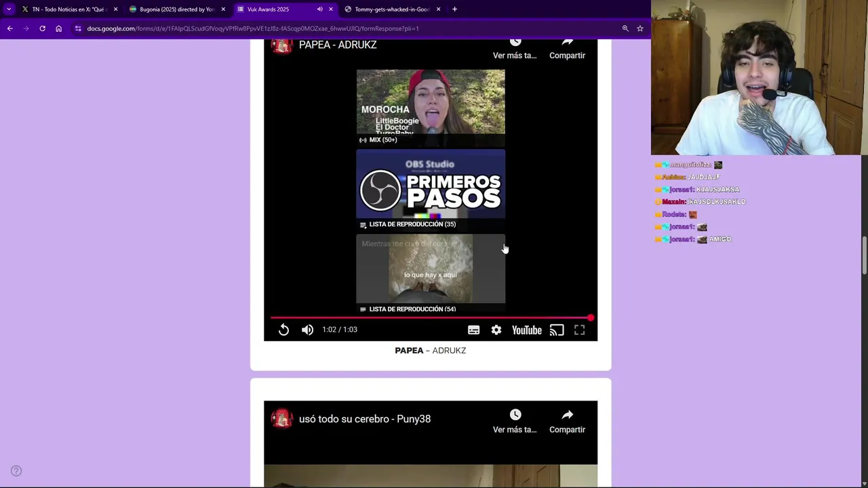Click the page vertical scrollbar
This screenshot has height=488, width=868.
pos(864,256)
